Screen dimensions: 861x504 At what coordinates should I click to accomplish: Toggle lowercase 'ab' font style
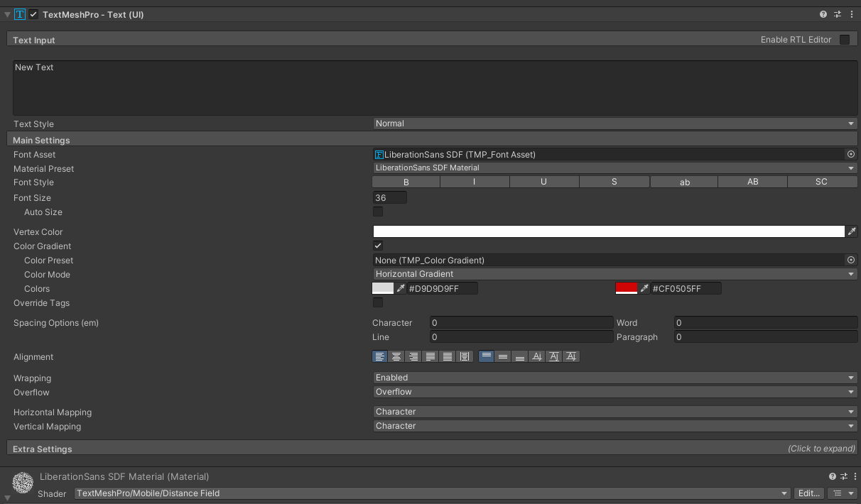(x=685, y=182)
